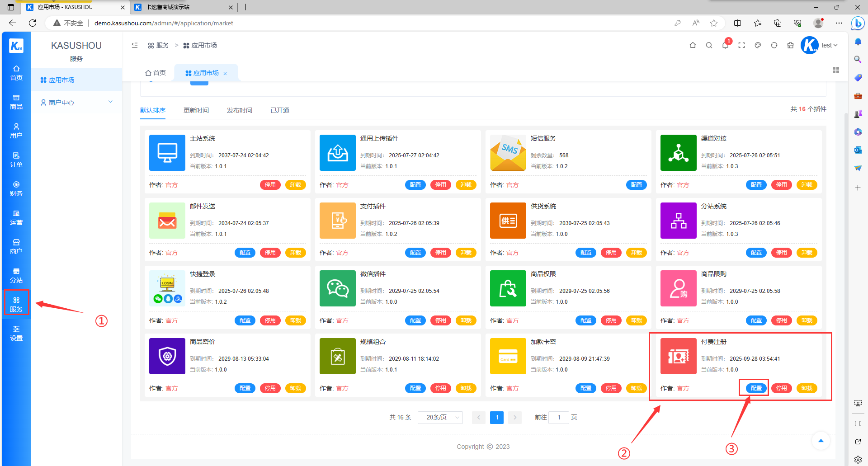The height and width of the screenshot is (466, 868).
Task: Open the 20条/页 page size dropdown
Action: (440, 417)
